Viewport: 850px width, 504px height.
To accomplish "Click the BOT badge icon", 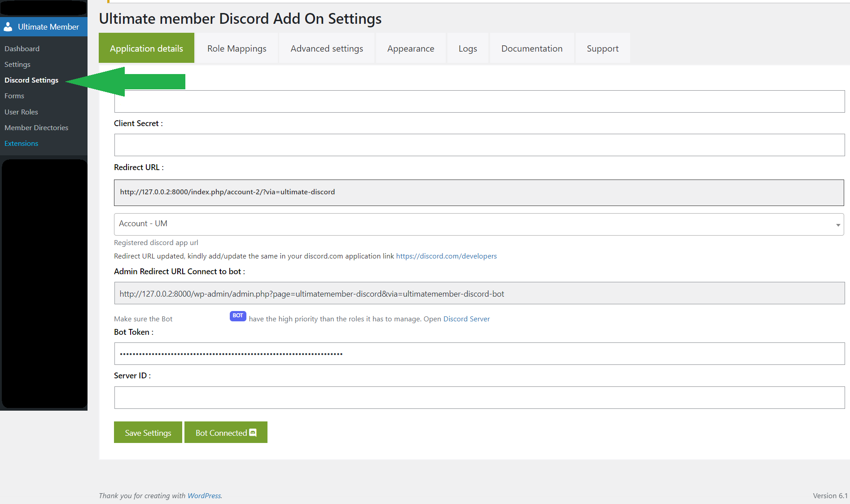I will pyautogui.click(x=238, y=316).
